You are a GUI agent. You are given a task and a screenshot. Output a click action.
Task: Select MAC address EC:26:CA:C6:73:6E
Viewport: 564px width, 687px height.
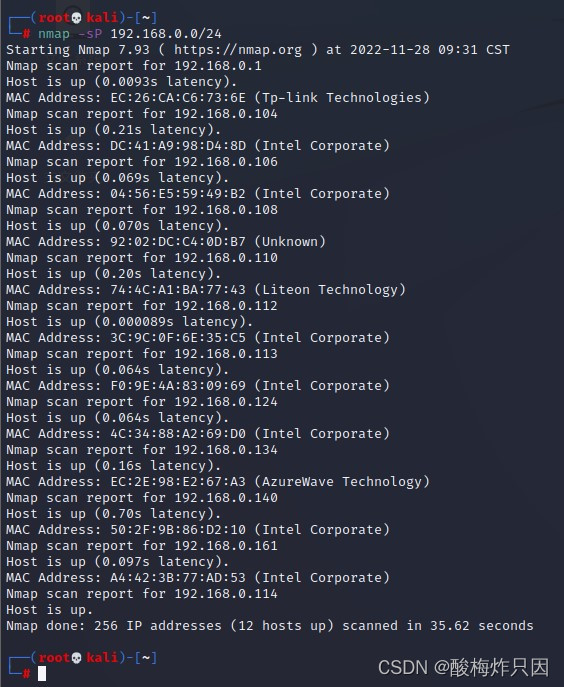pyautogui.click(x=178, y=98)
